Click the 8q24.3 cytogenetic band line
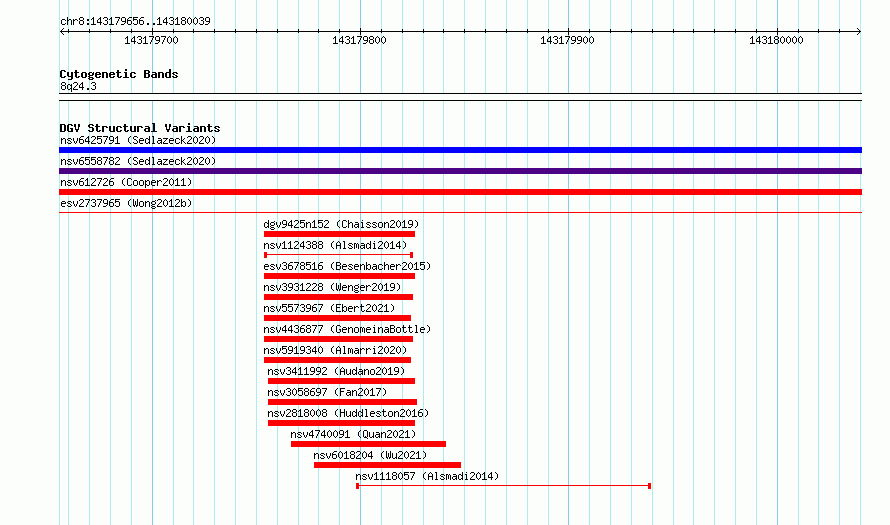This screenshot has width=890, height=525. click(460, 97)
